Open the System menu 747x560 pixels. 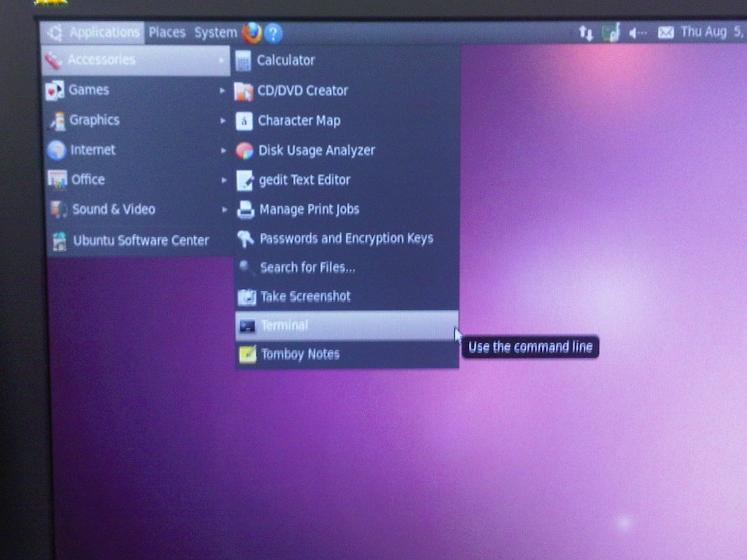(215, 33)
